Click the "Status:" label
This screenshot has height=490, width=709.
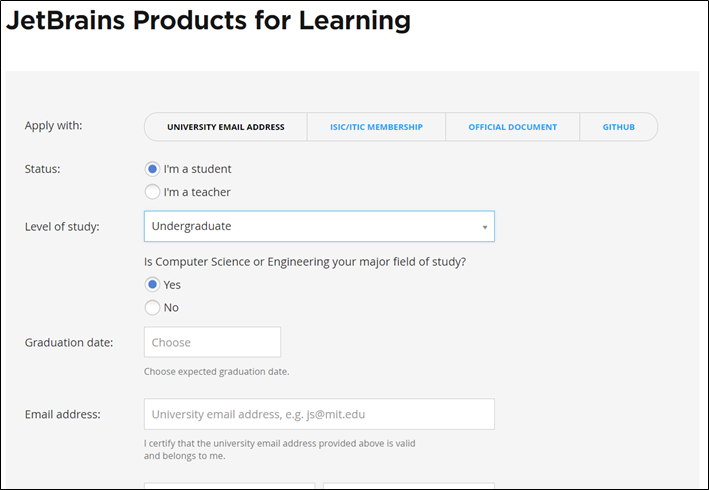click(43, 169)
